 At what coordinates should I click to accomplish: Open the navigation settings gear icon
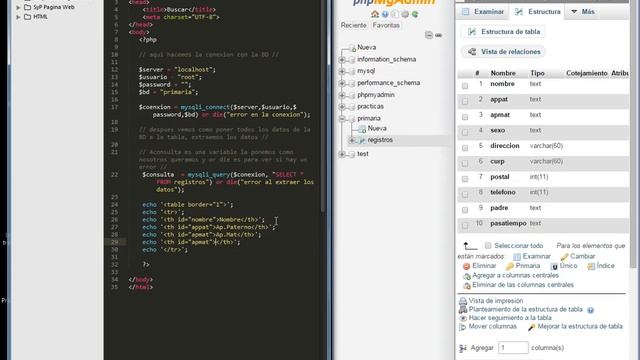pos(405,14)
